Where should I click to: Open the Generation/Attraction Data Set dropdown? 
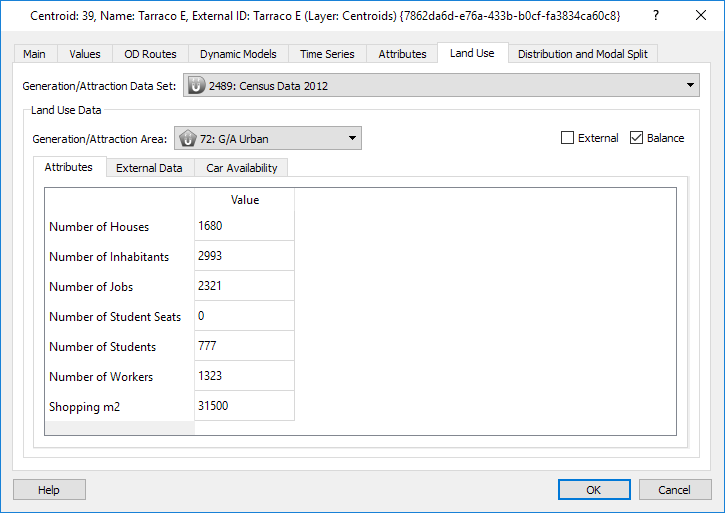tap(441, 86)
